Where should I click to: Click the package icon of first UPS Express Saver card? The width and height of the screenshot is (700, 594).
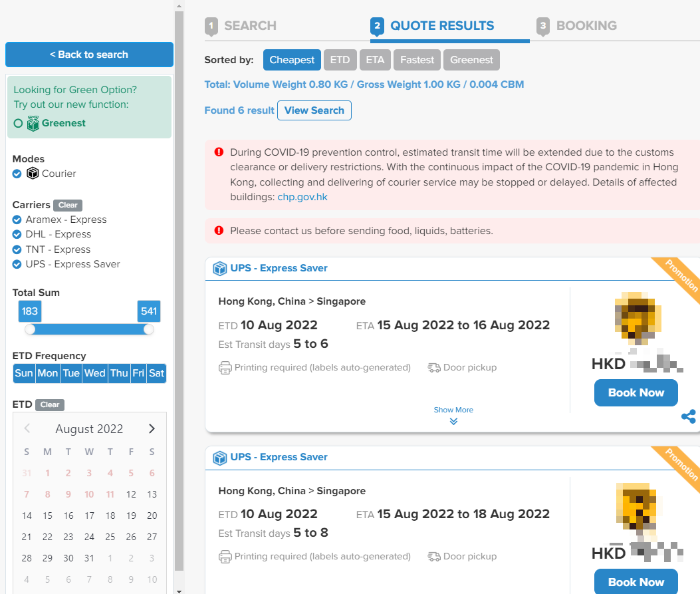(219, 269)
